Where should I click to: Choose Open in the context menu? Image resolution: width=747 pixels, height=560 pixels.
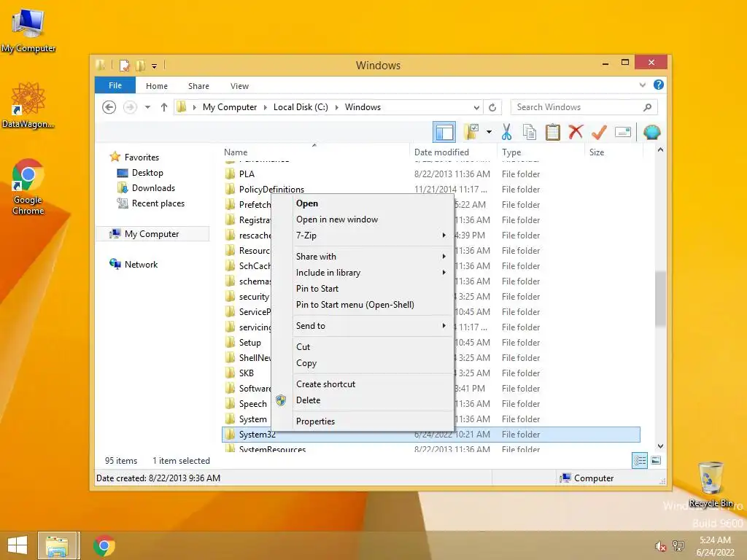pyautogui.click(x=362, y=203)
